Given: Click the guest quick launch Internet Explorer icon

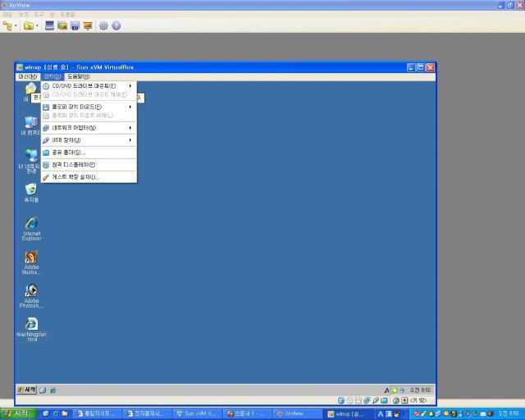Looking at the screenshot, I should [52, 390].
